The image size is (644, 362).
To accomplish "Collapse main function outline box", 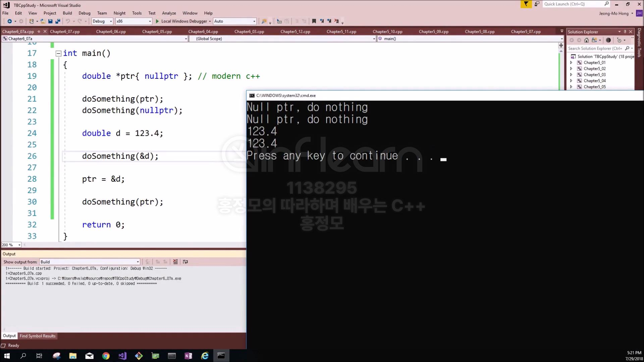I will (x=58, y=53).
